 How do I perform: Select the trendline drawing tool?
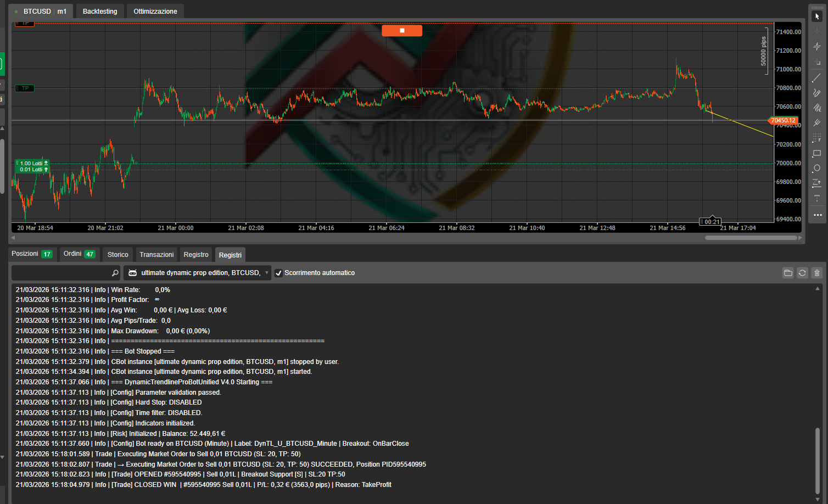(816, 77)
